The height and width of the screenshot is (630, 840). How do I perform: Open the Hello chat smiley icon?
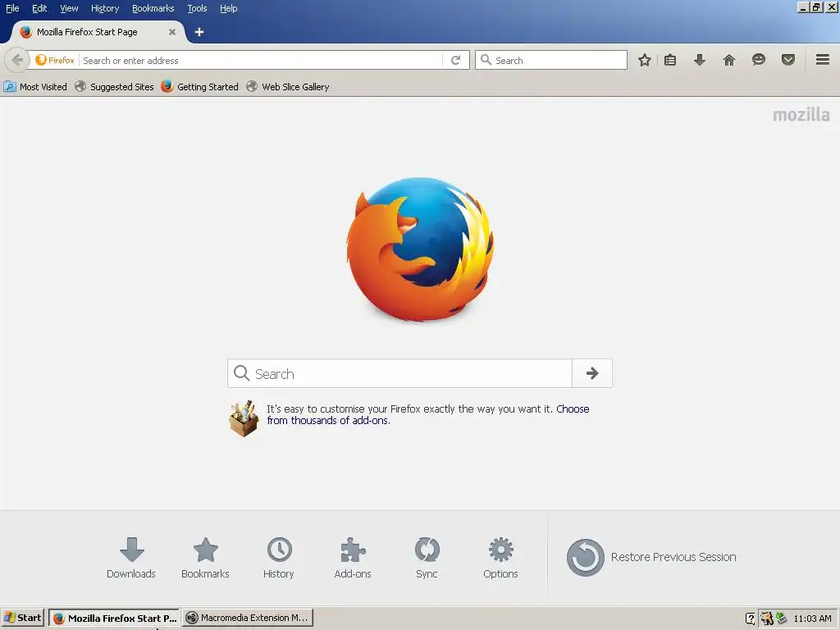click(759, 60)
